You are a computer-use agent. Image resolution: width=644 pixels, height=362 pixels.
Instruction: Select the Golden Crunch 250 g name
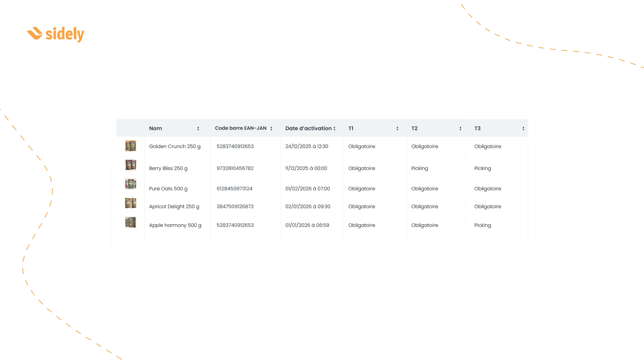click(175, 146)
